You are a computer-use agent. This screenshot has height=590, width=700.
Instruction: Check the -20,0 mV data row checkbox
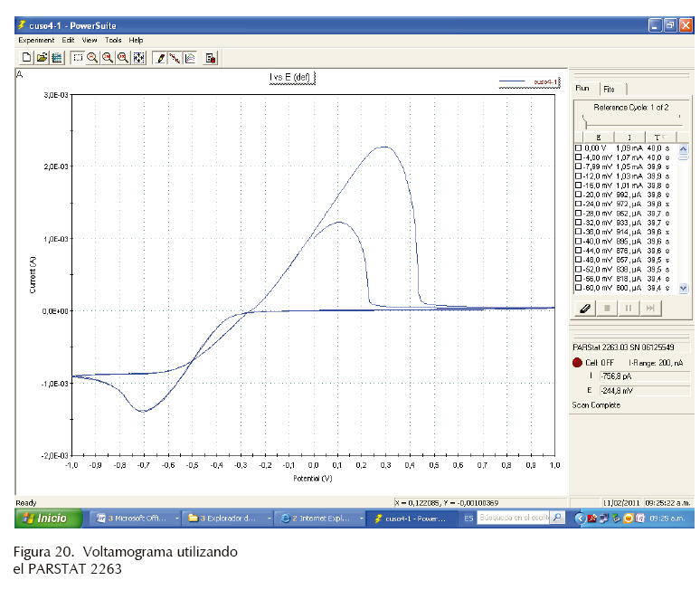(579, 195)
